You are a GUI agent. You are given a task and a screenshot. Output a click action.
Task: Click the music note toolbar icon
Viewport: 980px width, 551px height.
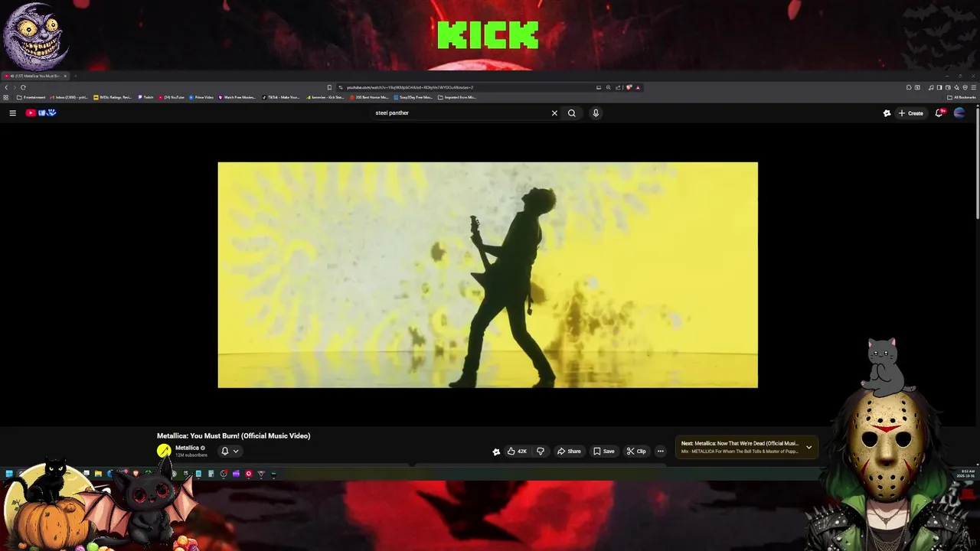click(x=931, y=87)
